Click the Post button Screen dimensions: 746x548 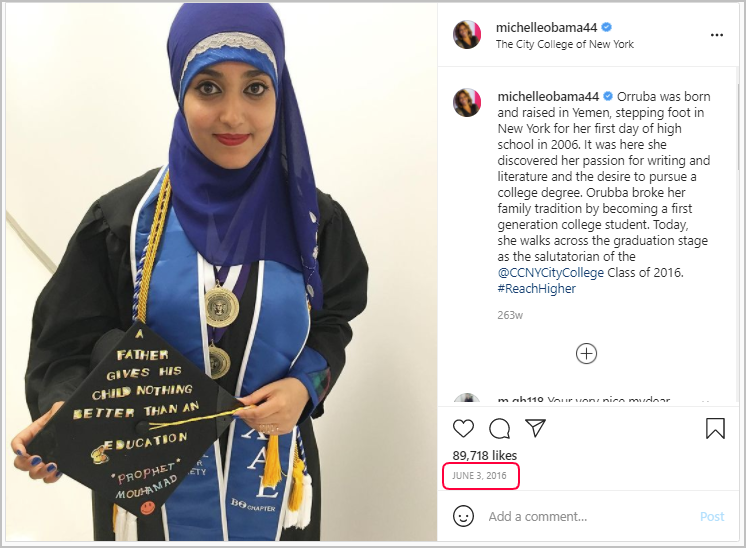tap(712, 517)
